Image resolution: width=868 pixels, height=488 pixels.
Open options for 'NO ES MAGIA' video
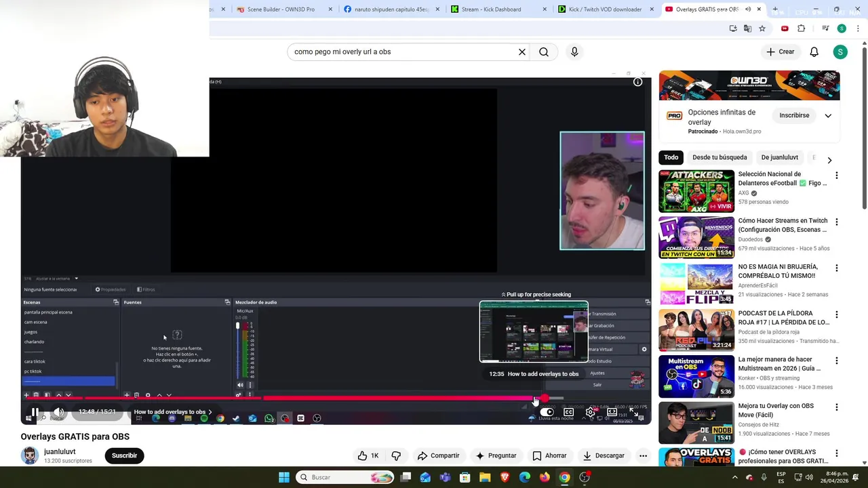(836, 268)
